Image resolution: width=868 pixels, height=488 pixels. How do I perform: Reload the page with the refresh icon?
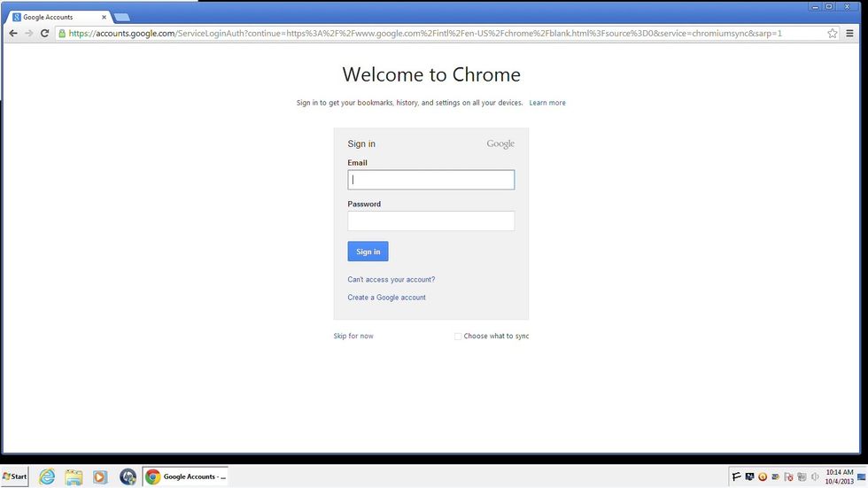pyautogui.click(x=44, y=33)
